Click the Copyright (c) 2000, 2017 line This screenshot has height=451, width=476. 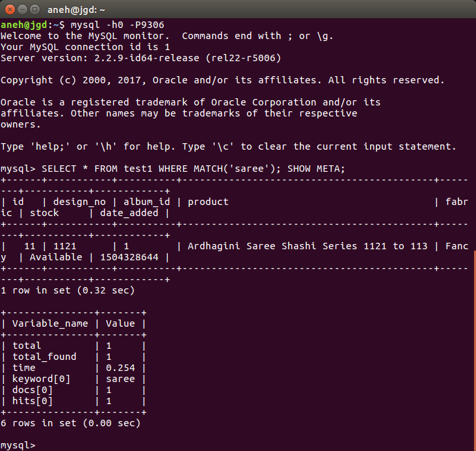pyautogui.click(x=222, y=80)
